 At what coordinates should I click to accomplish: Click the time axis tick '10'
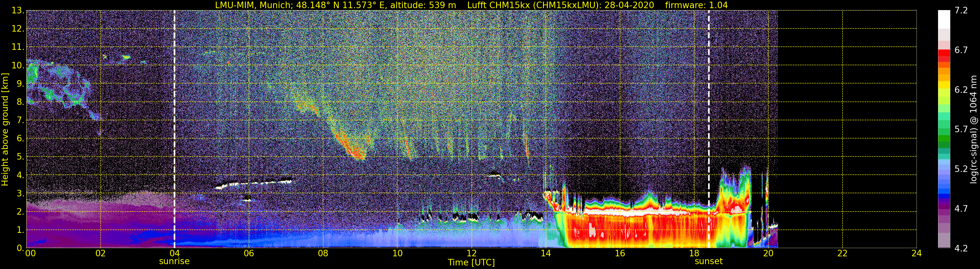pos(397,253)
